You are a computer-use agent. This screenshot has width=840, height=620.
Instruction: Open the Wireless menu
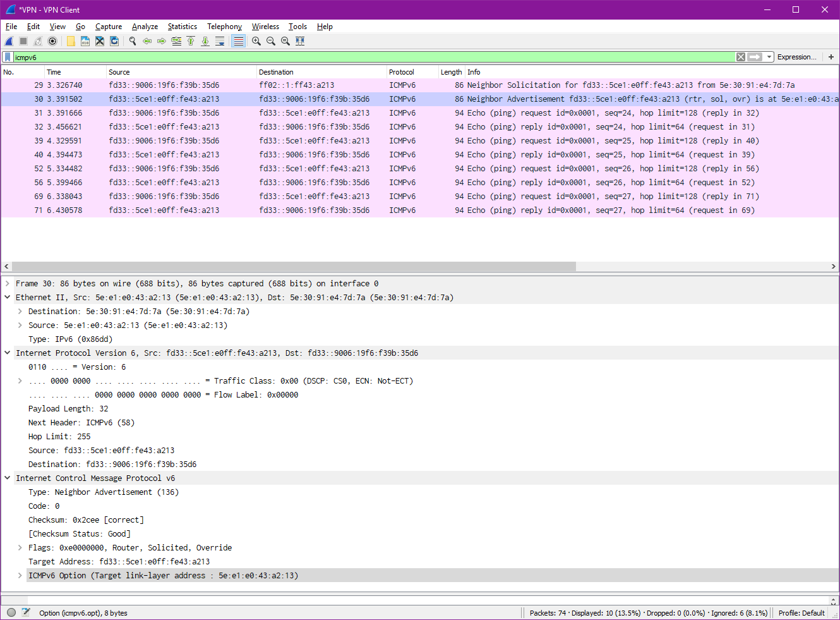265,27
